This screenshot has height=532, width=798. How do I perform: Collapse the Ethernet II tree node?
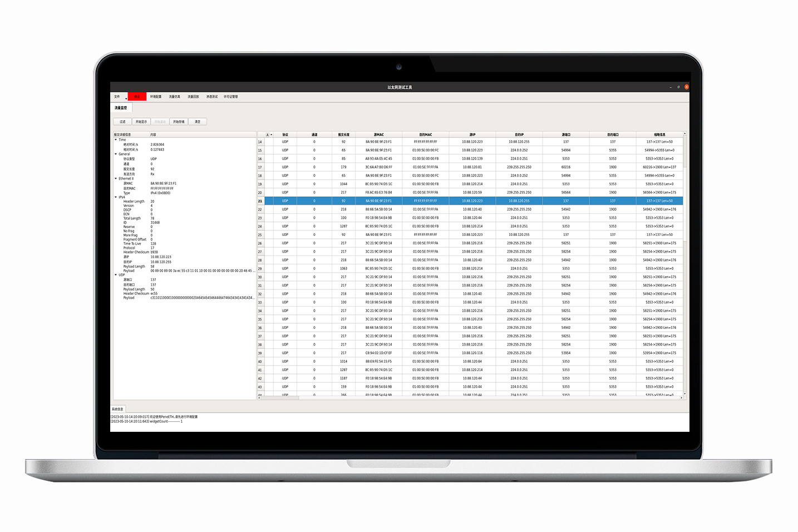coord(116,179)
